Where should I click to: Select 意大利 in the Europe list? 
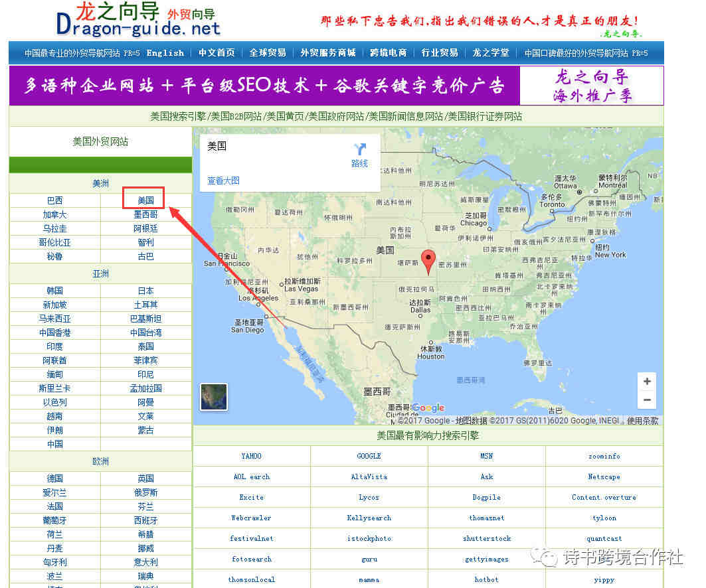pos(145,562)
